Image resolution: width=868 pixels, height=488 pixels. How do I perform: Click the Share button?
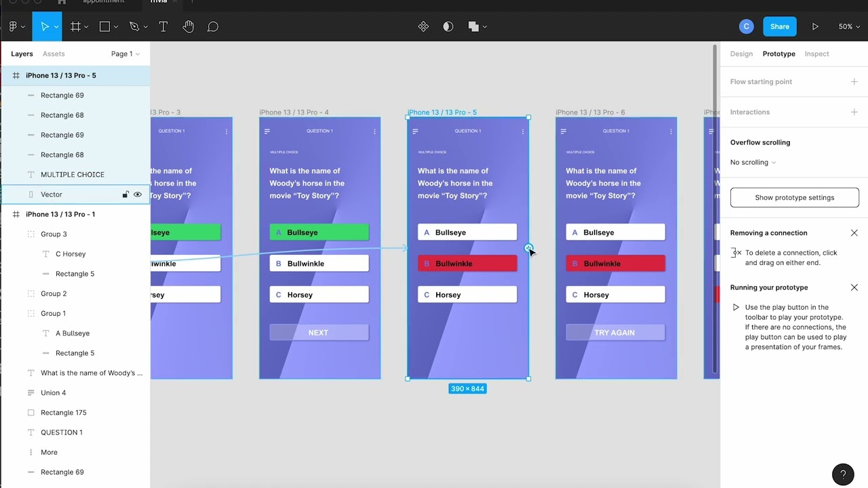pyautogui.click(x=779, y=26)
